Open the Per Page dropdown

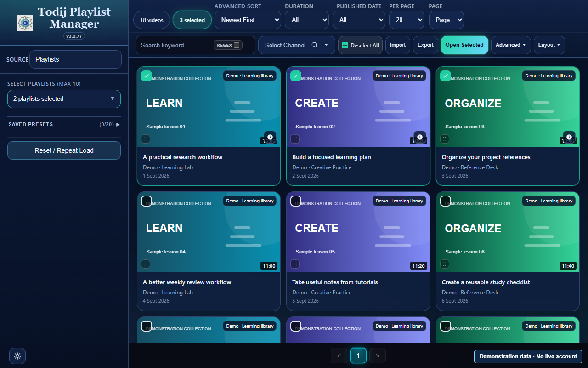click(x=407, y=20)
